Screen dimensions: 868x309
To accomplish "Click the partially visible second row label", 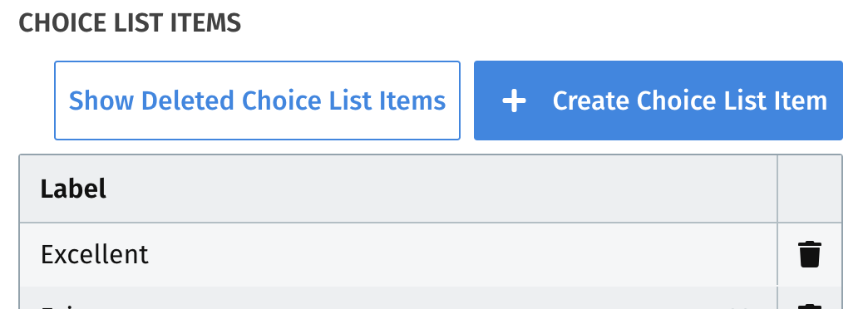I will pos(61,306).
